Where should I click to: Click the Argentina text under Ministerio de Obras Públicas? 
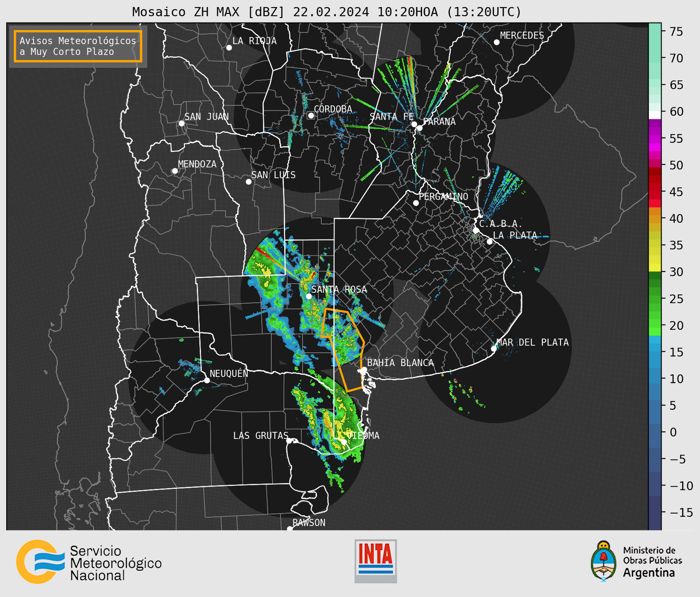(649, 573)
